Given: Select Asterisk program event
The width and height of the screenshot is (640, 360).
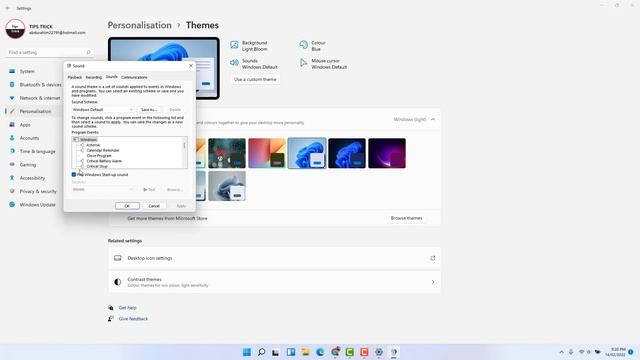Looking at the screenshot, I should point(93,145).
